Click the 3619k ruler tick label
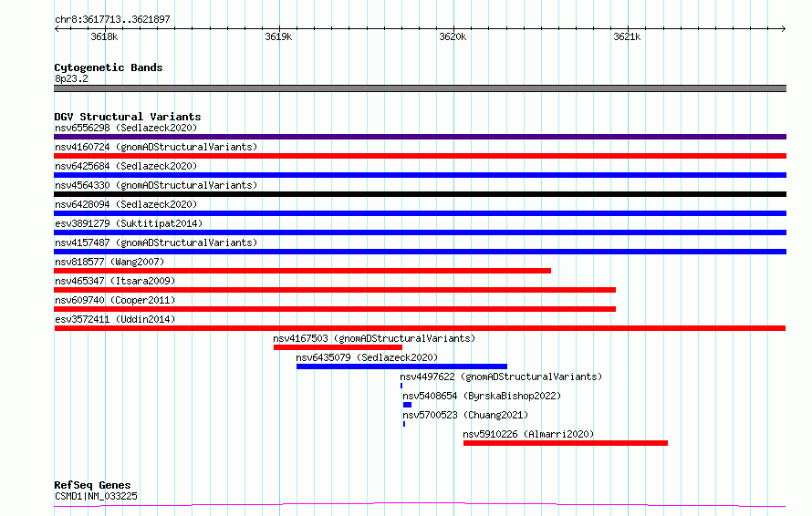This screenshot has height=516, width=812. click(x=278, y=36)
